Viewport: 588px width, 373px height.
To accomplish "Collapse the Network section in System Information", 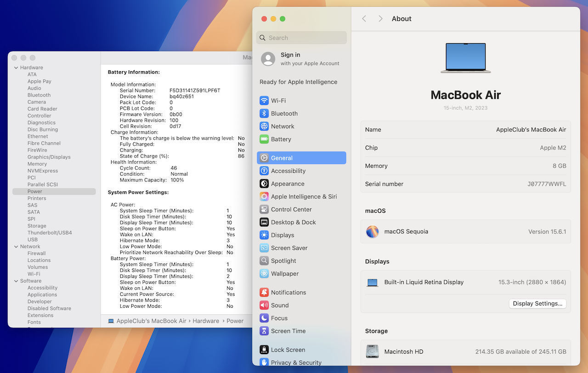I will point(16,247).
